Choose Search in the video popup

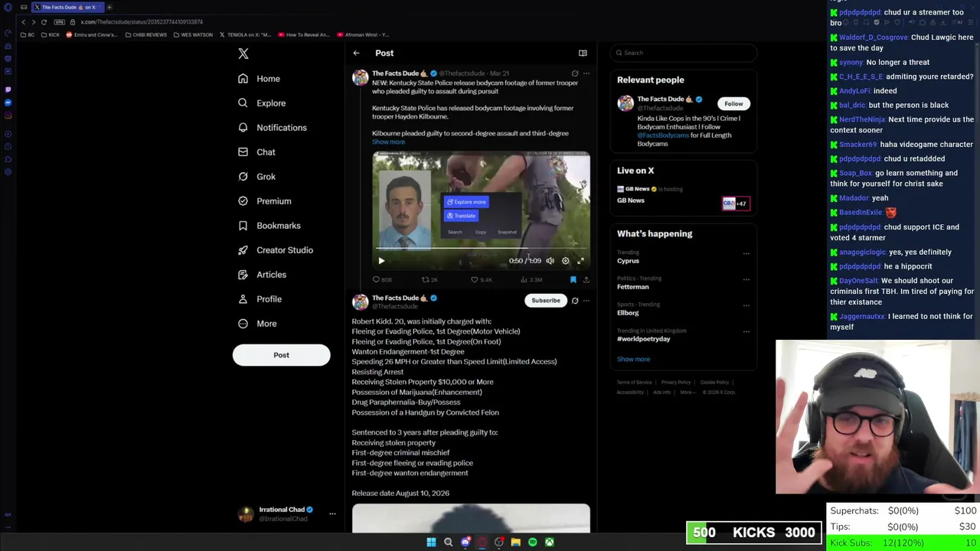tap(455, 232)
